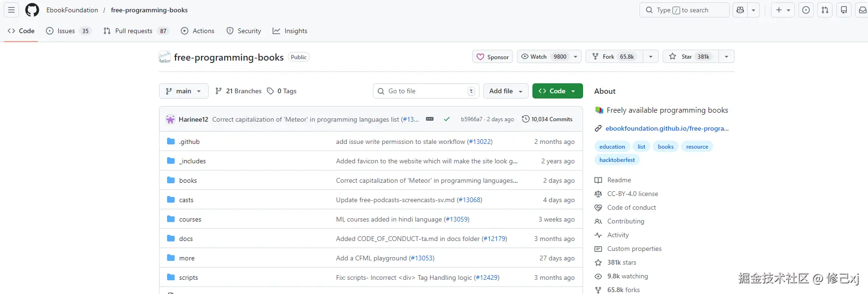Open the notifications inbox icon
This screenshot has height=294, width=868.
(x=862, y=10)
